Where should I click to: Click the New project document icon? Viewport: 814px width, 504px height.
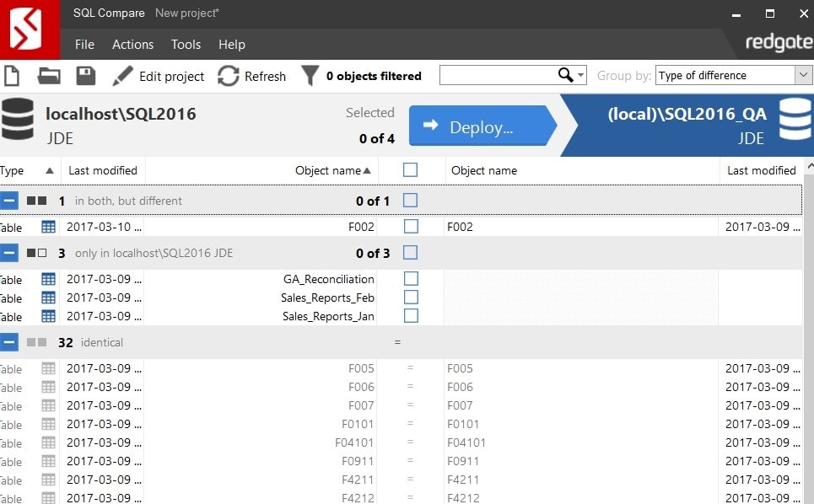pyautogui.click(x=12, y=76)
